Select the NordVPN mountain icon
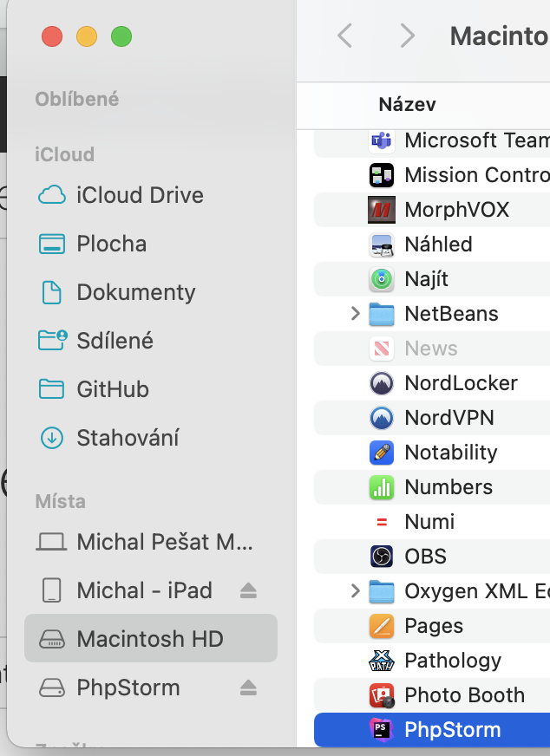 (x=382, y=418)
